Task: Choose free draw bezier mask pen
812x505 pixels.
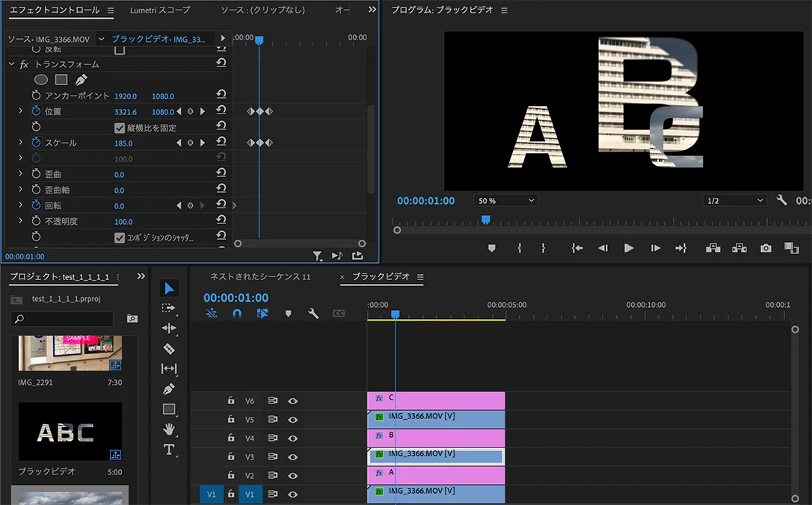Action: [81, 80]
